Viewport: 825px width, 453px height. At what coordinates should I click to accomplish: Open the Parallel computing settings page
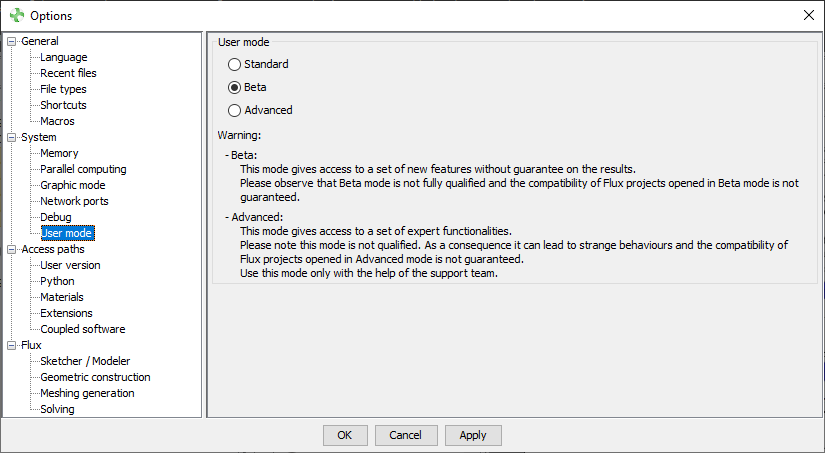pyautogui.click(x=83, y=169)
